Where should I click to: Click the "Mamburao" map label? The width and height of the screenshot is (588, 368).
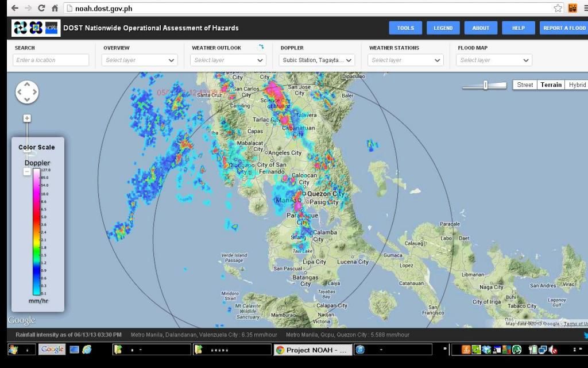pyautogui.click(x=283, y=315)
